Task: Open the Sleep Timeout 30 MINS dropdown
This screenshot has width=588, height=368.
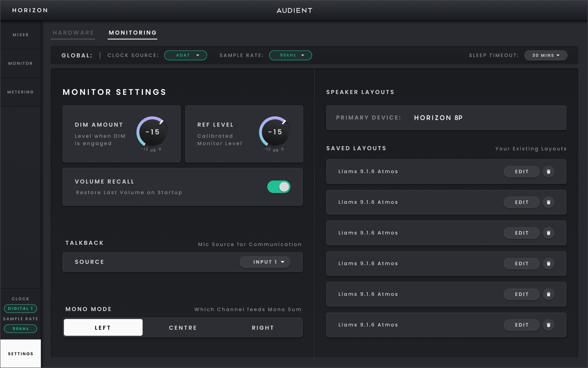Action: point(546,55)
